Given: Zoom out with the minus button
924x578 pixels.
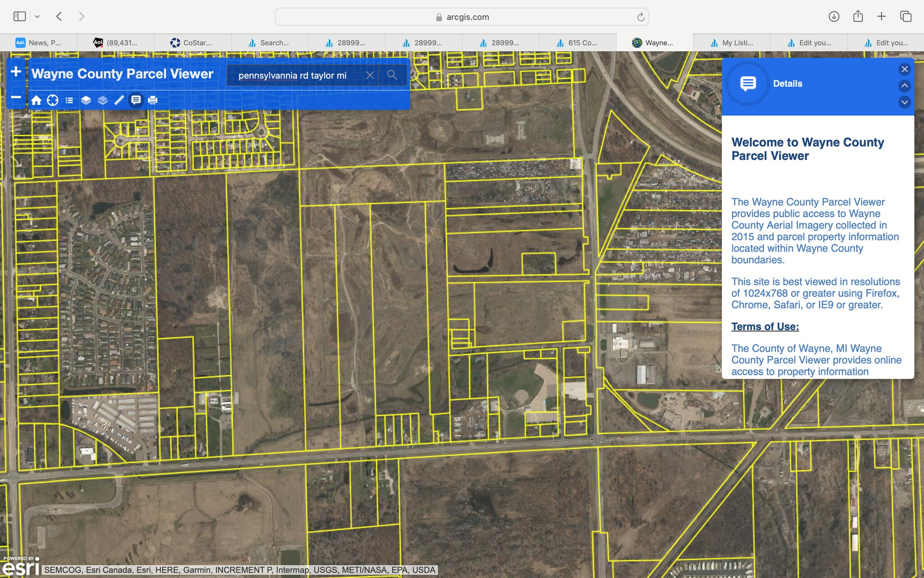Looking at the screenshot, I should pos(16,97).
